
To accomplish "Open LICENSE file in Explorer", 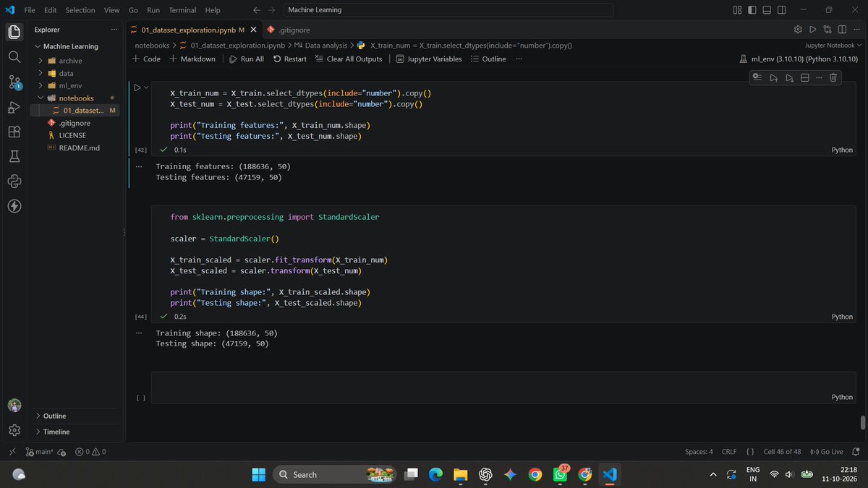I will click(x=72, y=135).
